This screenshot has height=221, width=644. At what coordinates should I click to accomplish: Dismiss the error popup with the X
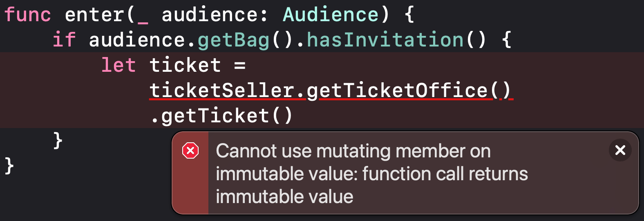tap(620, 150)
